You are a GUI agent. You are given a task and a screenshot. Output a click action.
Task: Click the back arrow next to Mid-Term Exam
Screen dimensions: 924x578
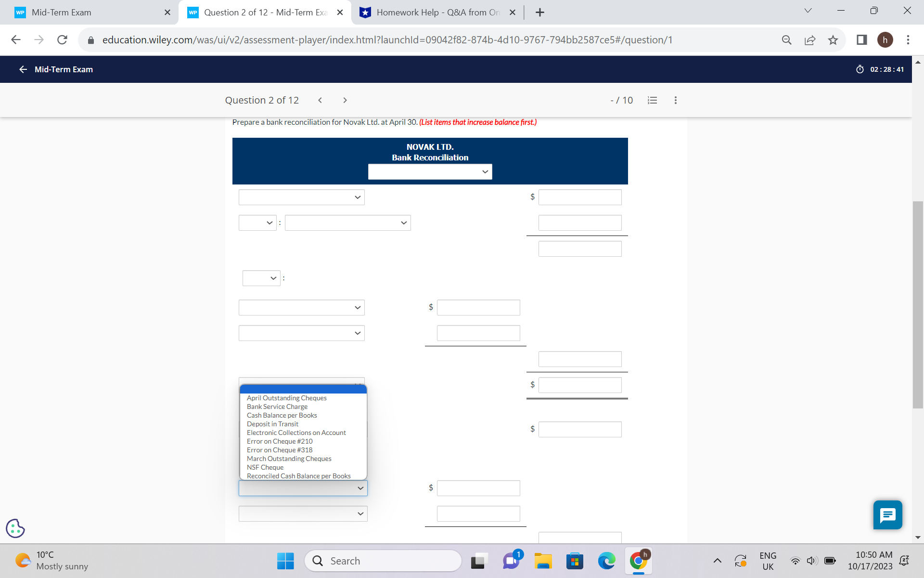click(23, 69)
